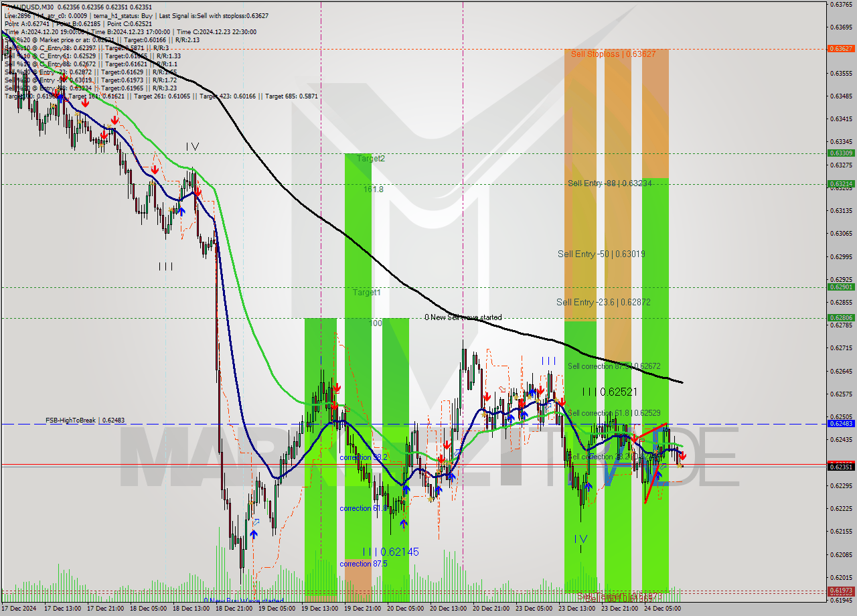Click the 'correction 38.2' blue label
This screenshot has width=857, height=616.
363,457
